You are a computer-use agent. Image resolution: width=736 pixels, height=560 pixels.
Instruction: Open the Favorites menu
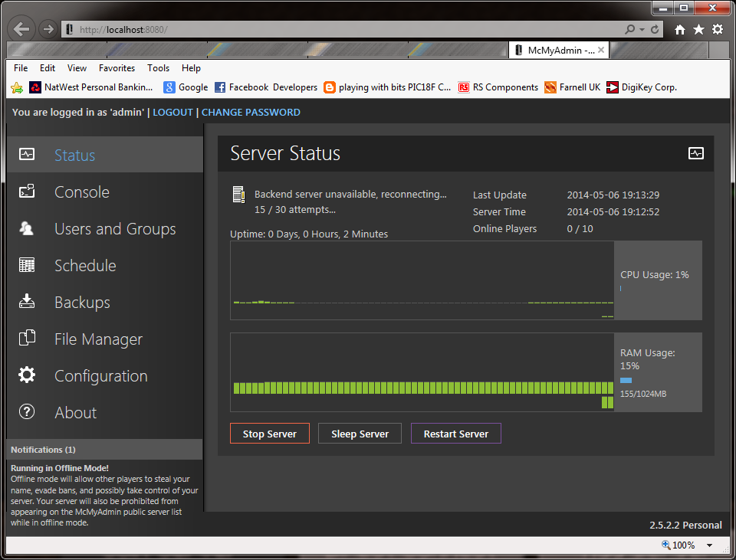(117, 68)
